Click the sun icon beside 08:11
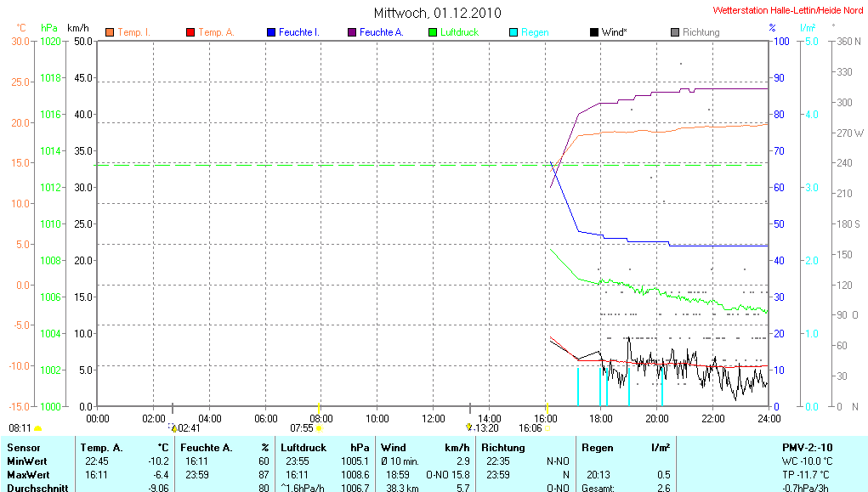Viewport: 868px width, 492px height. [37, 428]
